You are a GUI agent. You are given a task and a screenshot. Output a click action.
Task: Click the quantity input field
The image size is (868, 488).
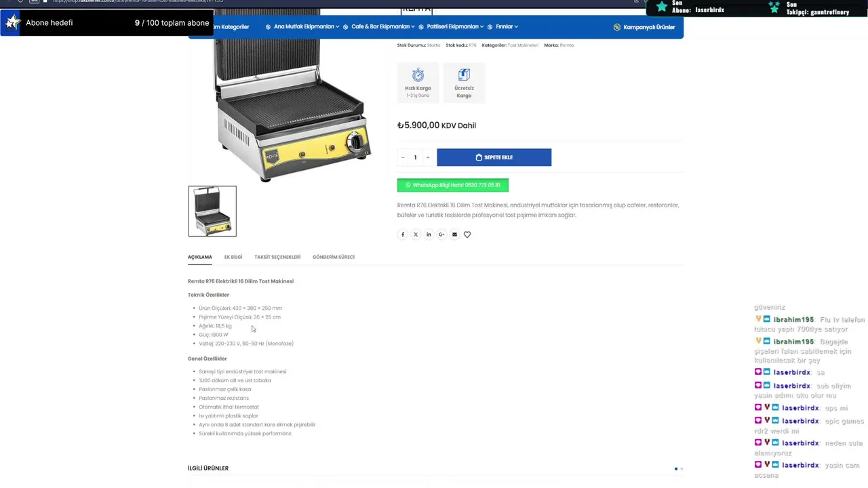pos(415,157)
